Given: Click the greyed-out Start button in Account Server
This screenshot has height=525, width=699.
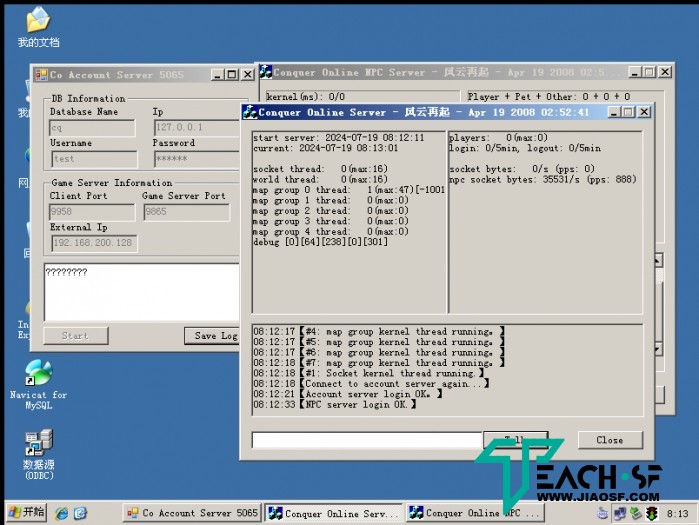Looking at the screenshot, I should 76,336.
